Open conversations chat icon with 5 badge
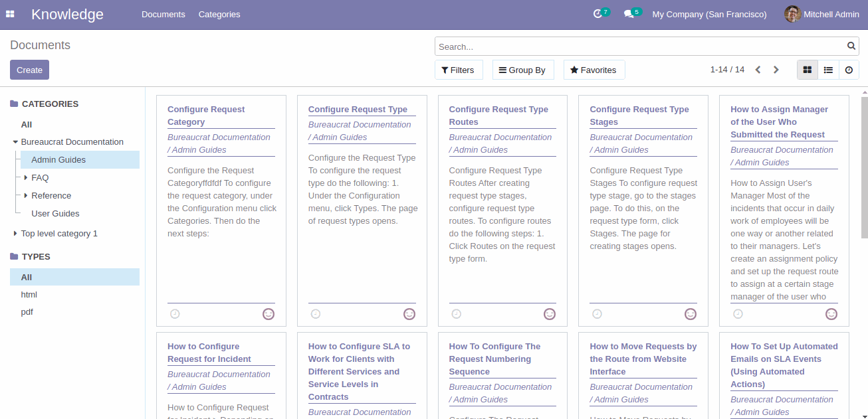This screenshot has width=868, height=419. coord(628,14)
